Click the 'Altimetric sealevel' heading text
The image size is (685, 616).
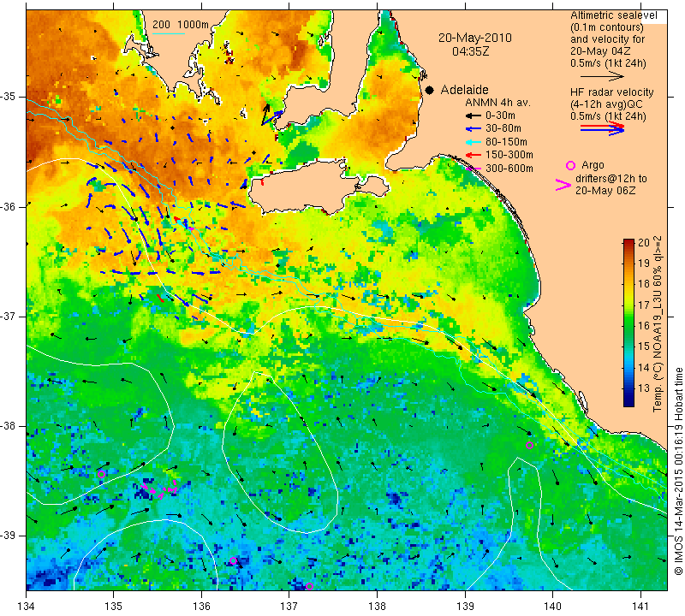click(614, 15)
